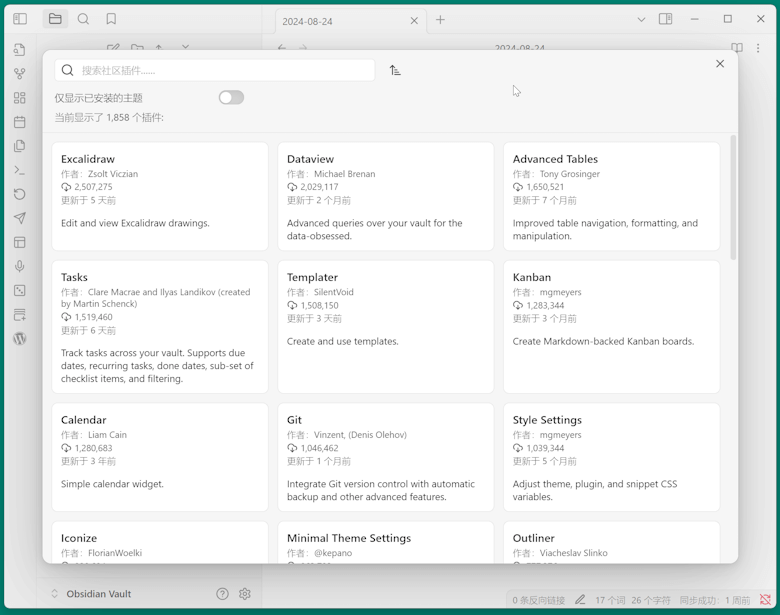Open the search magnifier icon in sidebar header

[x=84, y=19]
